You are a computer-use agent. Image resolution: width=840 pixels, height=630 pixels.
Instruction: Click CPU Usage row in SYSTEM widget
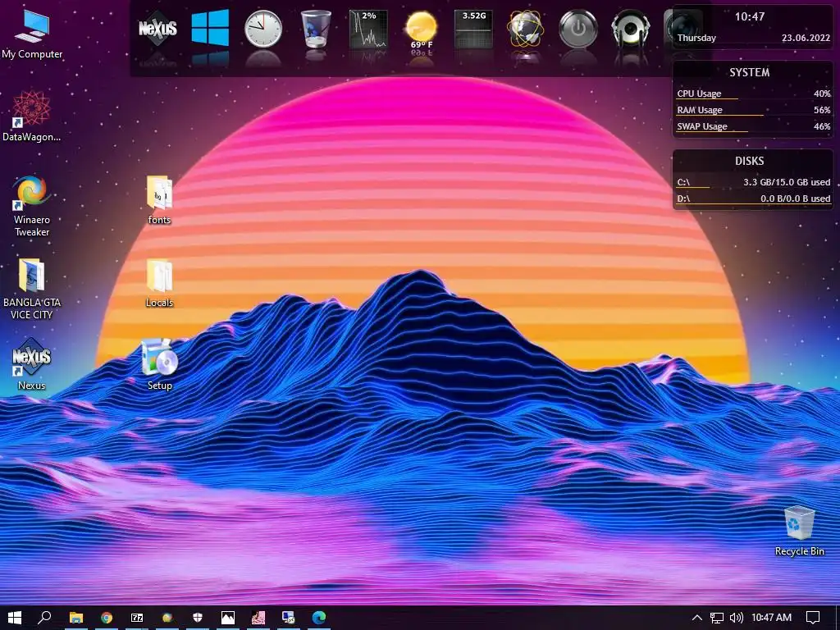[x=753, y=94]
